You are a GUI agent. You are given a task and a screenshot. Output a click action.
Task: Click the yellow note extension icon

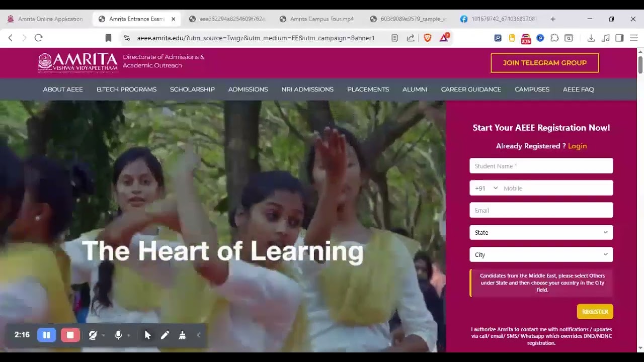[x=512, y=38]
